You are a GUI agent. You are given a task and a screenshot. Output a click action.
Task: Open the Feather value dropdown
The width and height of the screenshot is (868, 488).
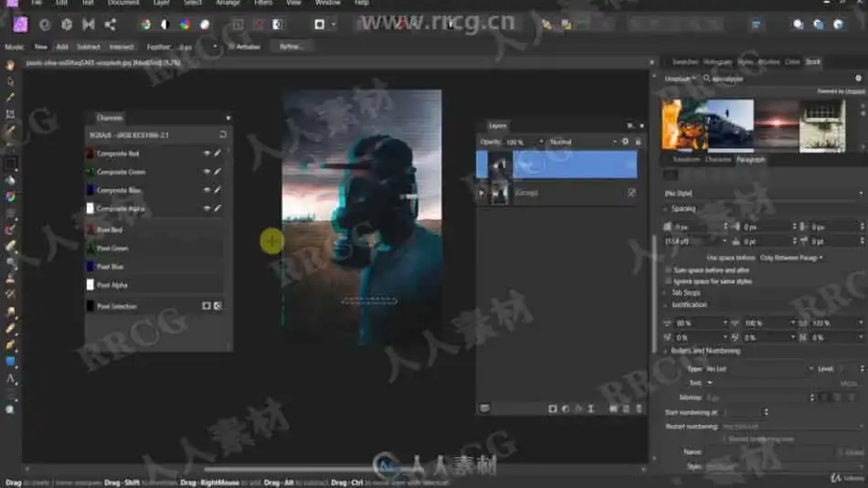click(x=215, y=48)
